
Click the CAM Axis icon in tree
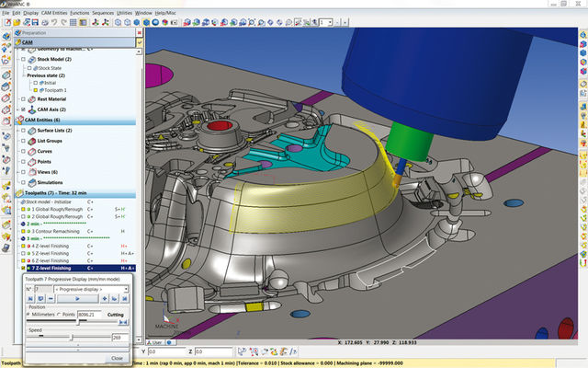(x=32, y=109)
